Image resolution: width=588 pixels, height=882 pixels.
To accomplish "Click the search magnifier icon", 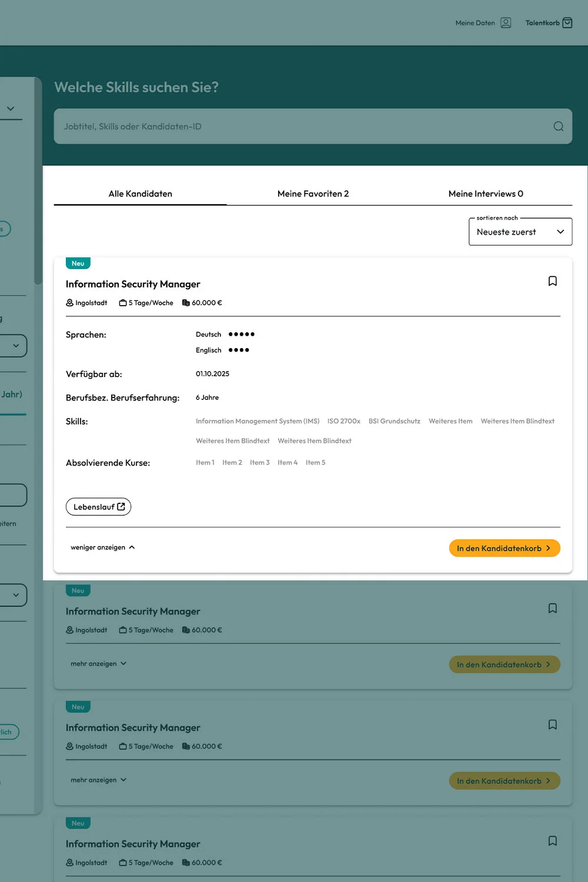I will click(559, 126).
